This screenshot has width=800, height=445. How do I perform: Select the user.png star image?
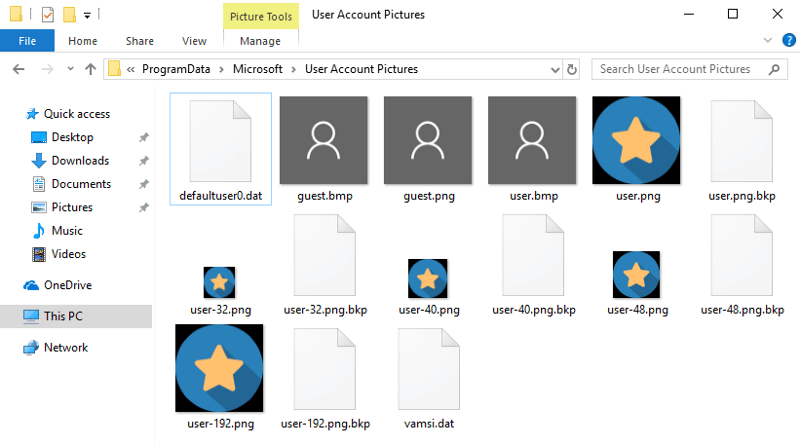tap(636, 140)
